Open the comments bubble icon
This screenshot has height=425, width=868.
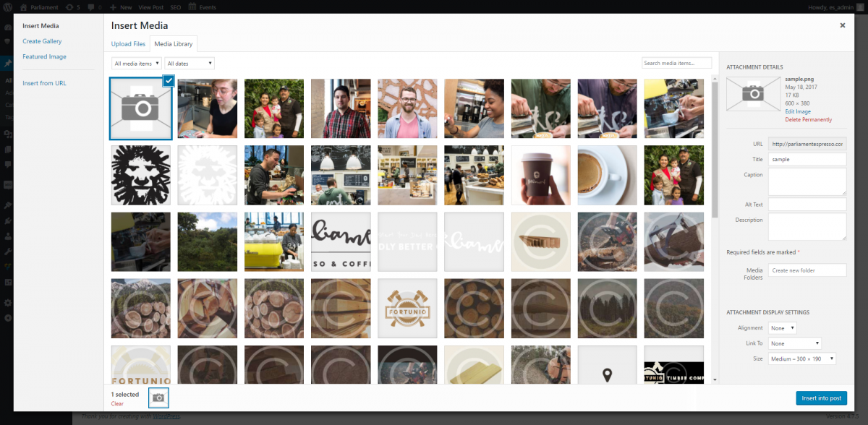point(91,7)
